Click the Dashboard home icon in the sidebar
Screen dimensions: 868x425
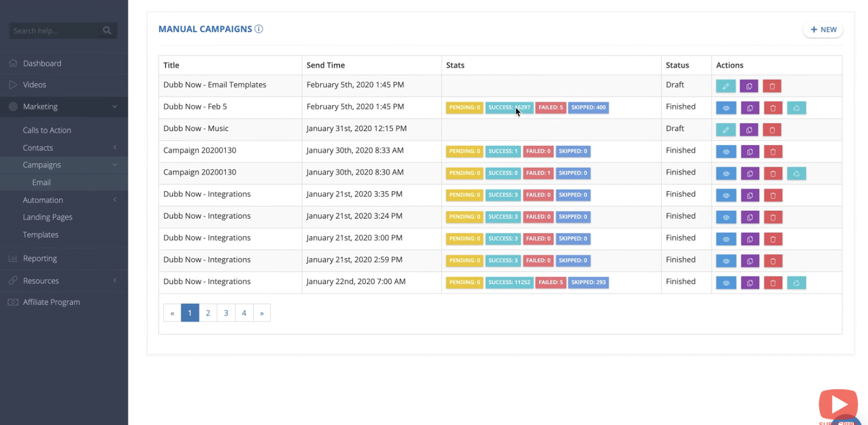tap(13, 63)
